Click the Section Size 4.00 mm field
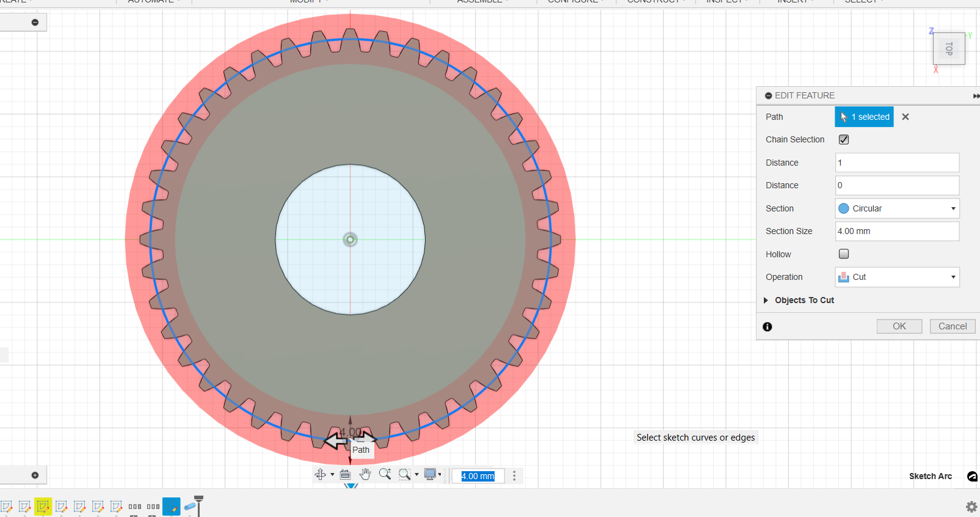The width and height of the screenshot is (980, 517). [897, 231]
